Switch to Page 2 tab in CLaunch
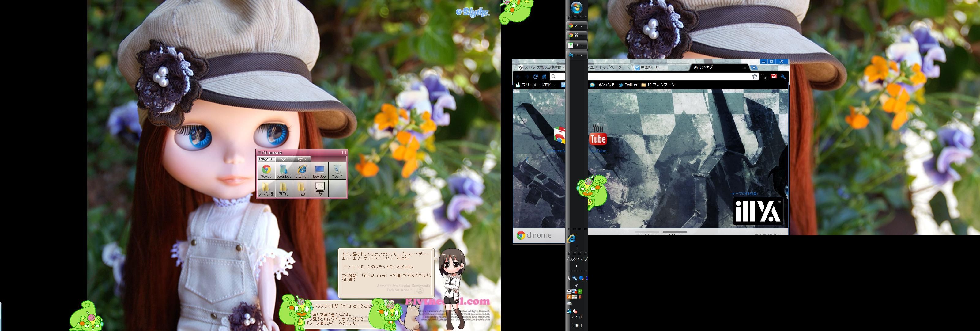 (284, 159)
